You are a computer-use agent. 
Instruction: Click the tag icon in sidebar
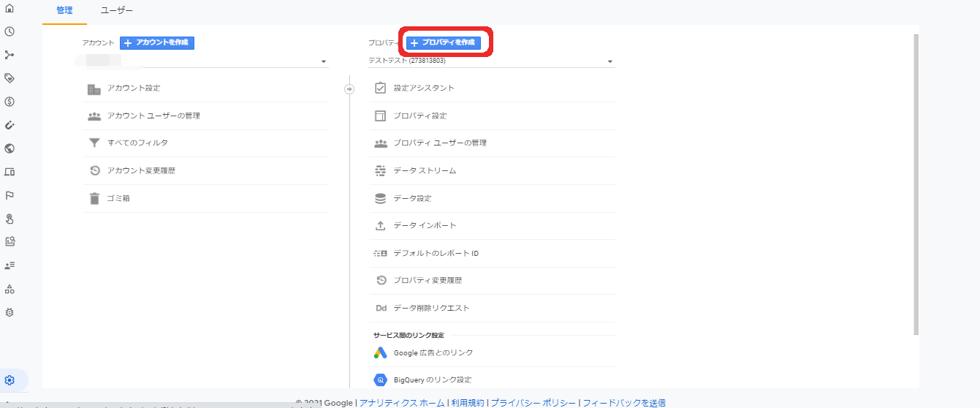point(10,78)
